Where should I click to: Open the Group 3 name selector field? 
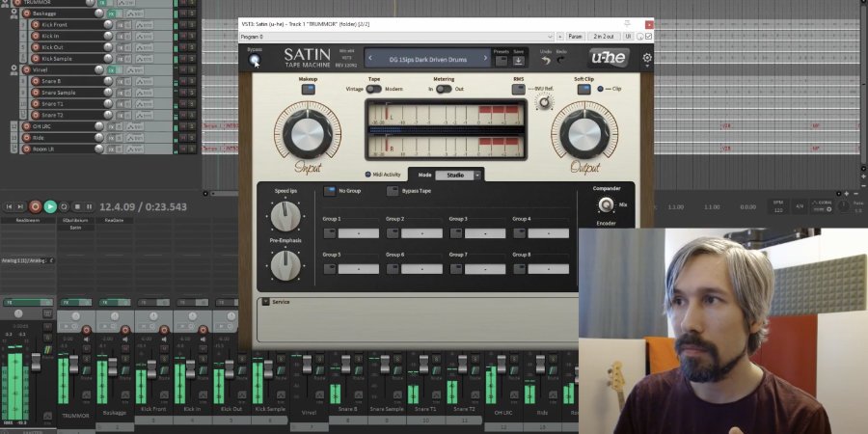click(x=485, y=233)
